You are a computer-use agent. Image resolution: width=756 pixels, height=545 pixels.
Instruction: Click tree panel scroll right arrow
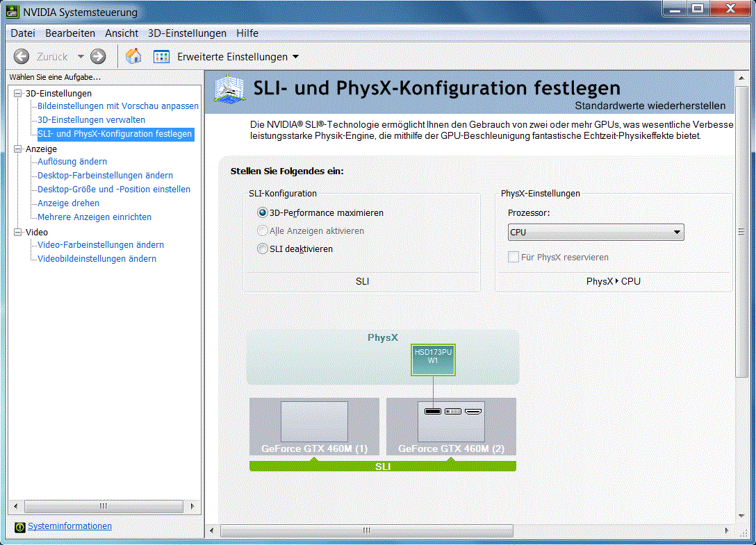pos(192,506)
